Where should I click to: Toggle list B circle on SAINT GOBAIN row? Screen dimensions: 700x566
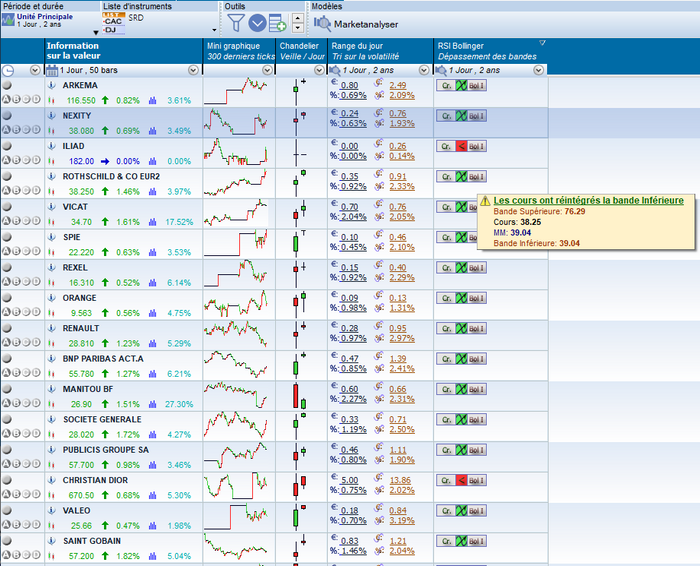click(x=16, y=554)
